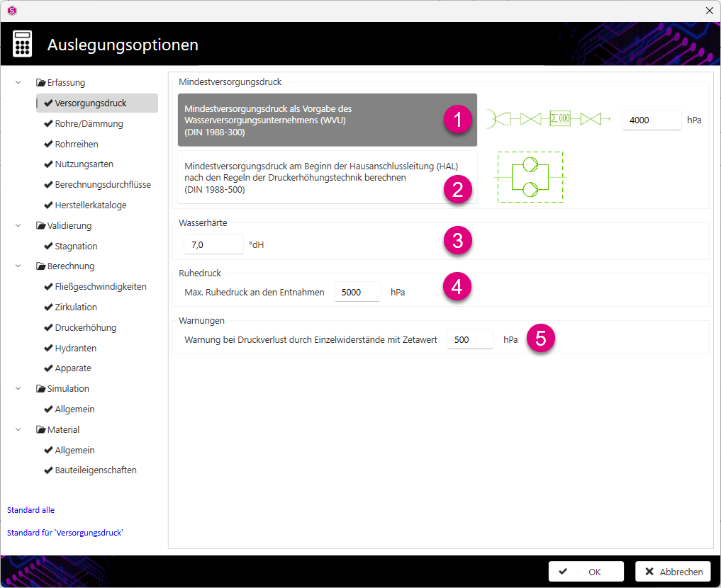Image resolution: width=721 pixels, height=588 pixels.
Task: Click the pressure booster pump diagram
Action: 530,177
